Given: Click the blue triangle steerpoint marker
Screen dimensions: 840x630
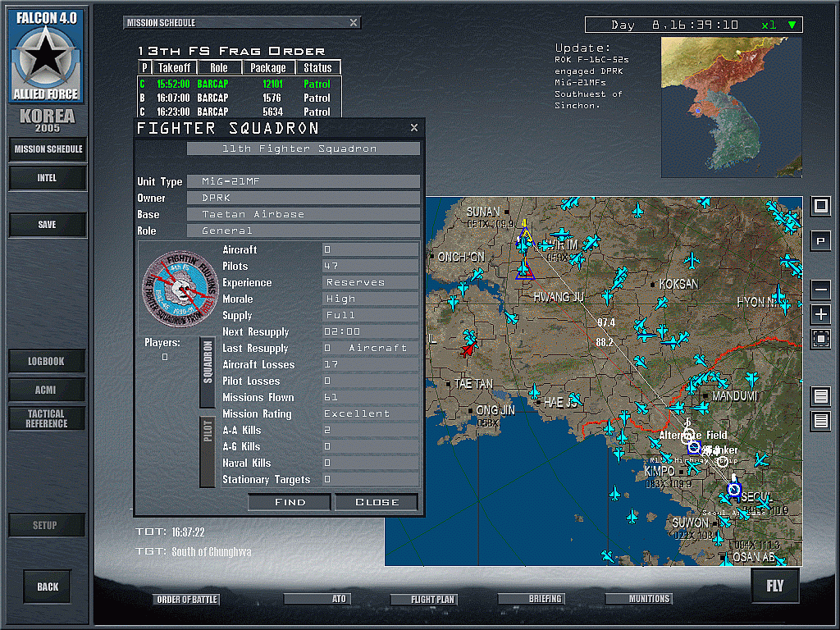Looking at the screenshot, I should coord(525,271).
